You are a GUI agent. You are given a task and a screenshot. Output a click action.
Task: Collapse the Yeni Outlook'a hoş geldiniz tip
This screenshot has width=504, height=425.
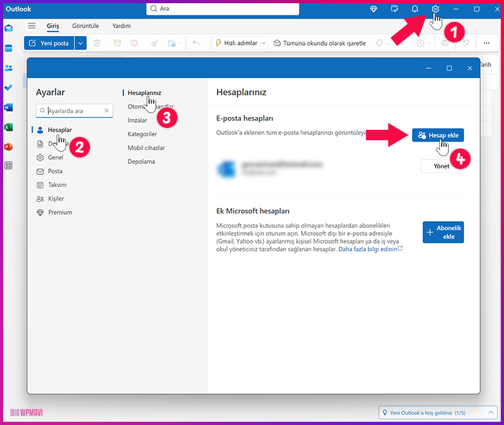coord(491,413)
